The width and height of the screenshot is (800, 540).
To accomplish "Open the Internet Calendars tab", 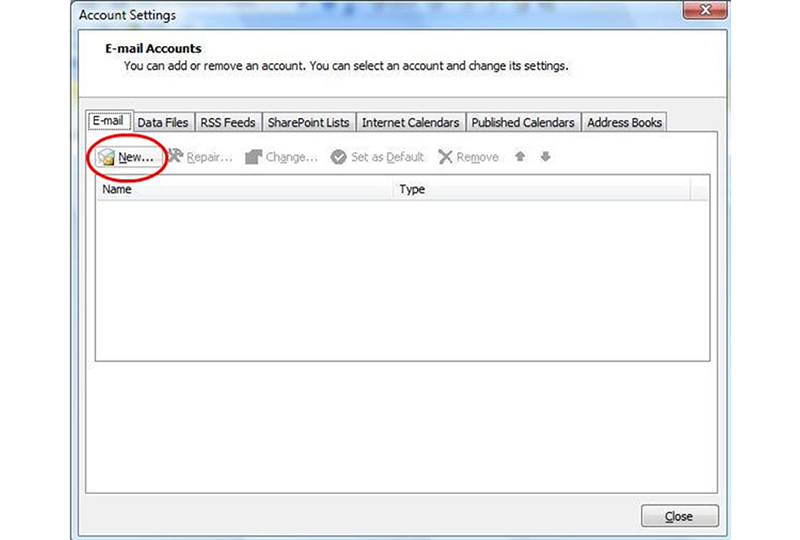I will tap(410, 123).
